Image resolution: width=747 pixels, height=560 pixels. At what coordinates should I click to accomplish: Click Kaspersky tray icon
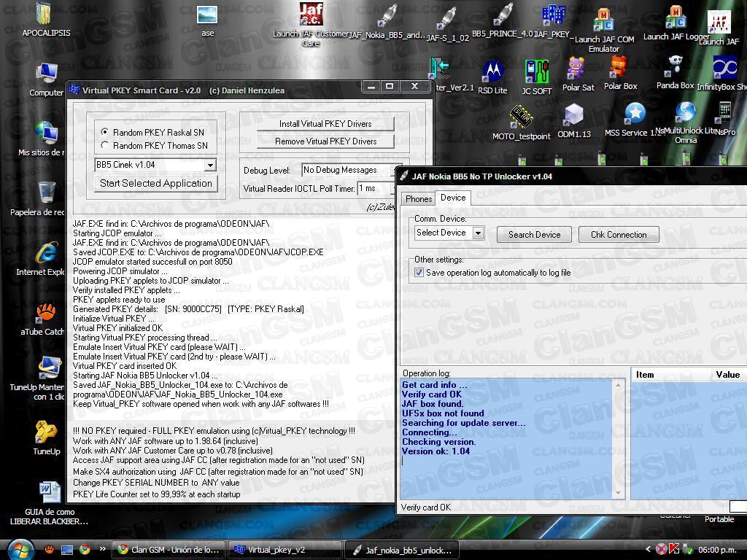point(673,549)
